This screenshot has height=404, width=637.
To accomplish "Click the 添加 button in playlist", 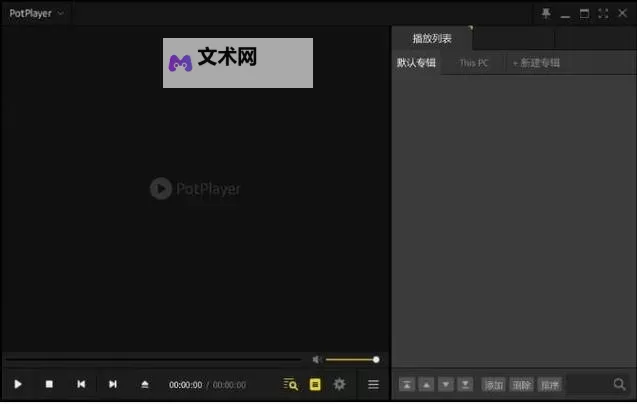I will pyautogui.click(x=494, y=384).
